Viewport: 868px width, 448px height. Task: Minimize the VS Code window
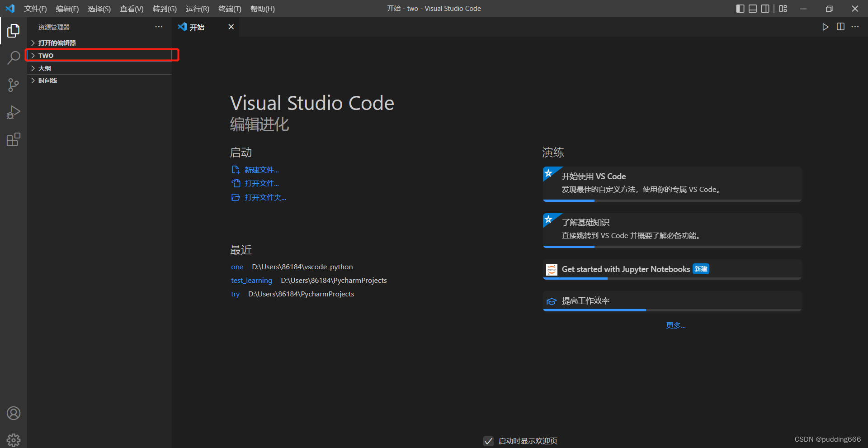pyautogui.click(x=803, y=9)
